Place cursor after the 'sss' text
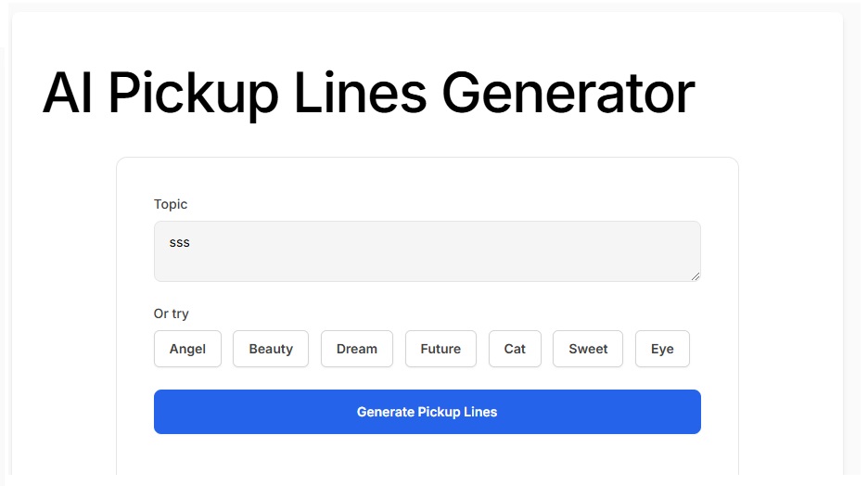Viewport: 868px width, 486px height. click(190, 242)
